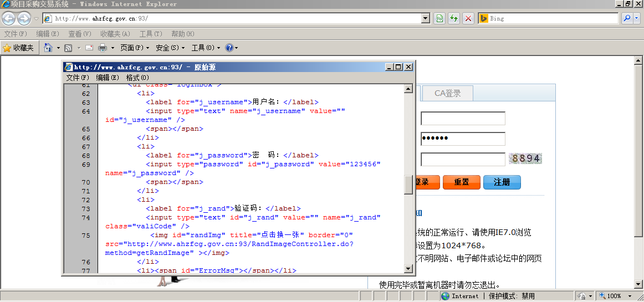Open the 收藏夹 favorites star button
Viewport: 644px width, 302px height.
18,48
